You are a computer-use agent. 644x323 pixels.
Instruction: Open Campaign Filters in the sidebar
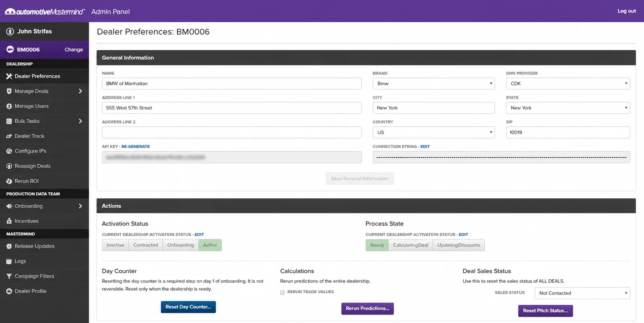44,276
